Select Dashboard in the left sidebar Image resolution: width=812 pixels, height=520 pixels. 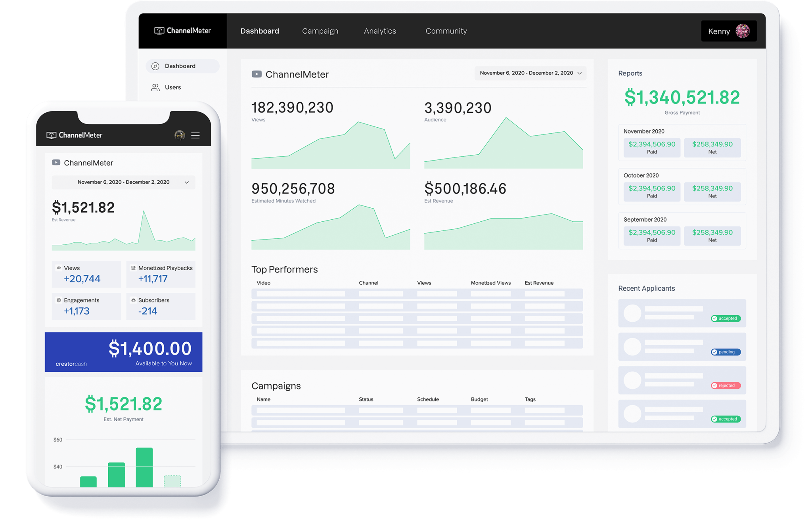[x=182, y=66]
